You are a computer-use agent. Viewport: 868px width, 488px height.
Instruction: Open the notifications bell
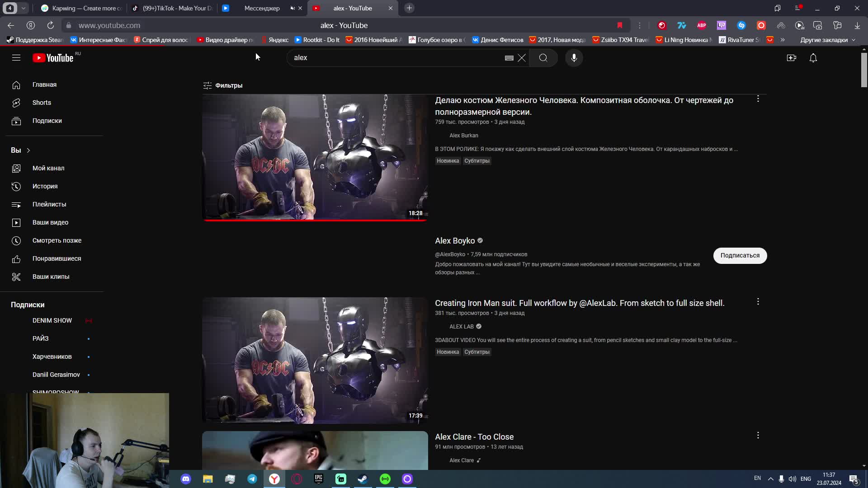click(813, 58)
